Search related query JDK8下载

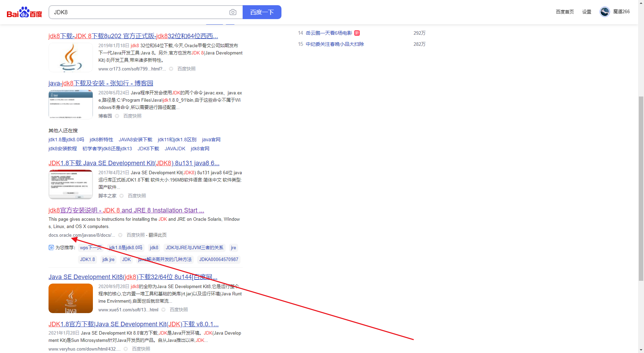point(148,149)
